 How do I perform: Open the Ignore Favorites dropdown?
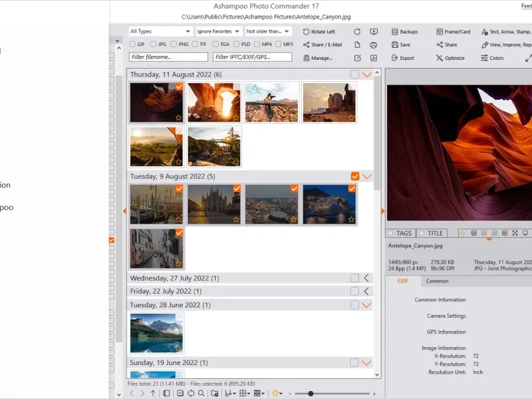pos(218,31)
